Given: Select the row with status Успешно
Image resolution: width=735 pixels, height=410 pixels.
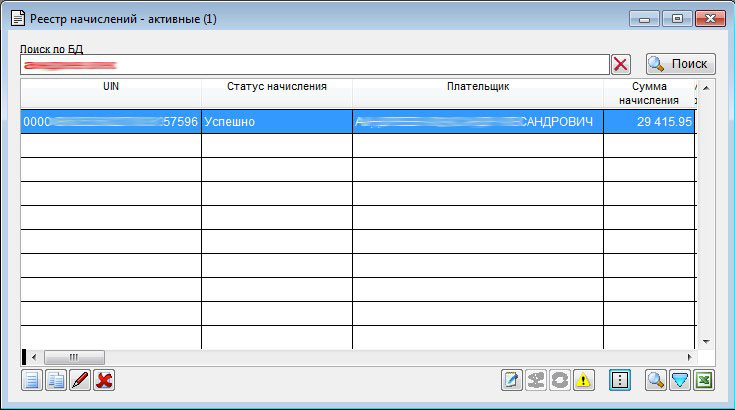Looking at the screenshot, I should (277, 122).
